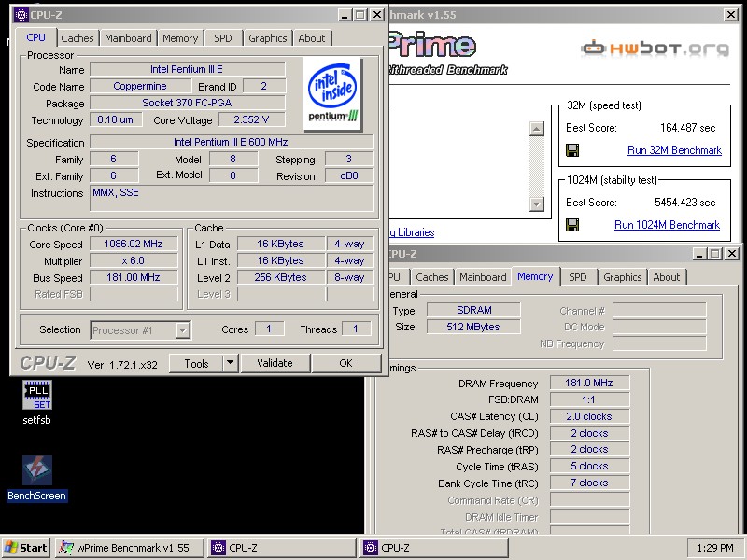Switch to Mainboard tab in front CPU-Z
This screenshot has width=747, height=560.
128,38
